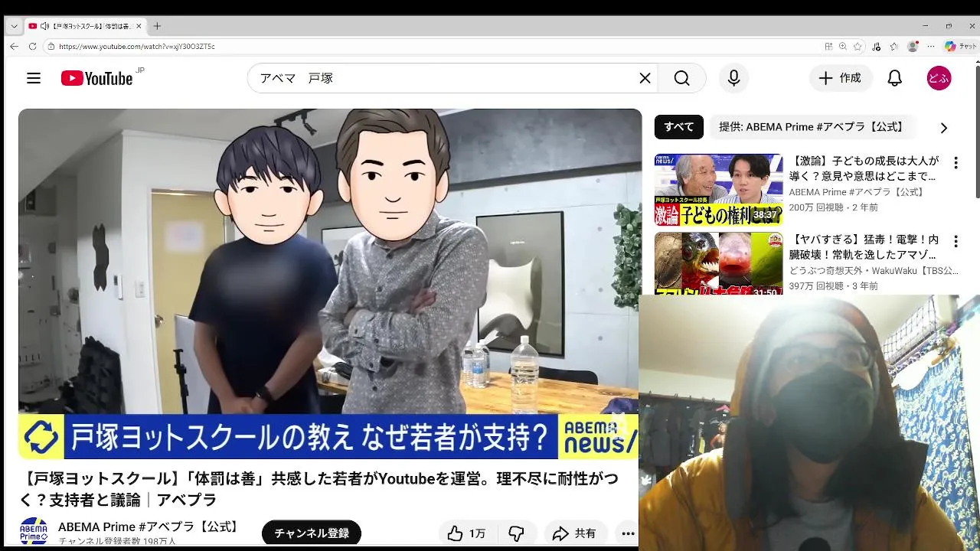
Task: Go back in the browser
Action: click(14, 46)
